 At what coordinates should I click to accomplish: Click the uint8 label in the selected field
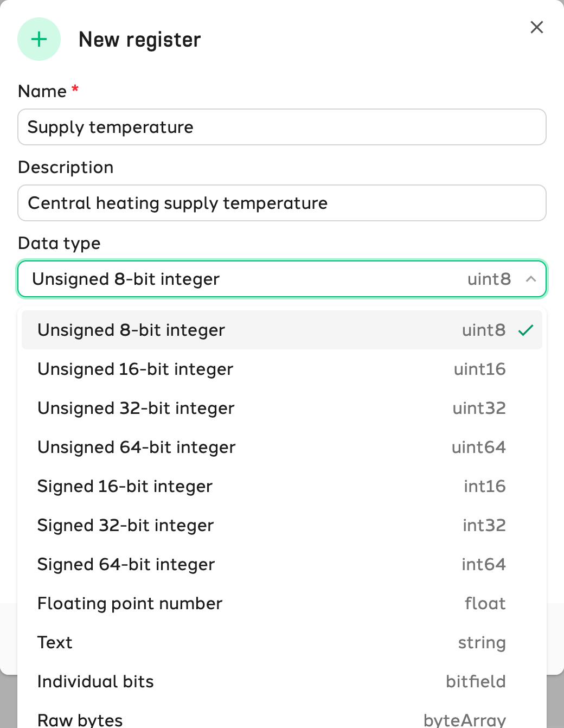coord(489,279)
